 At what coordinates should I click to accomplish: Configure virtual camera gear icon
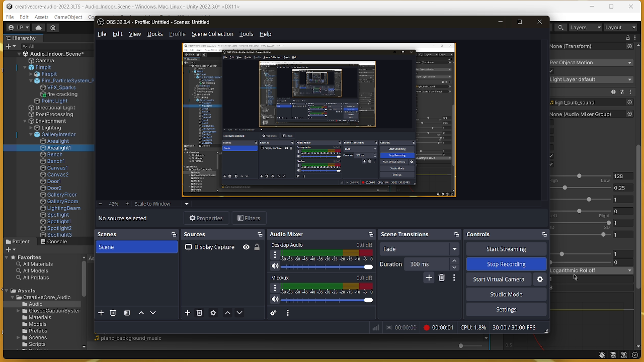[540, 280]
